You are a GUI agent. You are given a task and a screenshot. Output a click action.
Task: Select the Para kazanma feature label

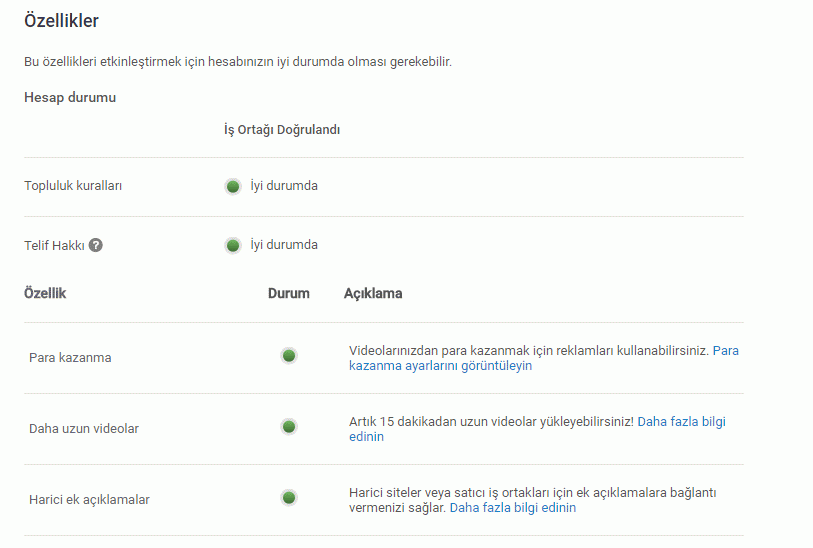pyautogui.click(x=70, y=358)
